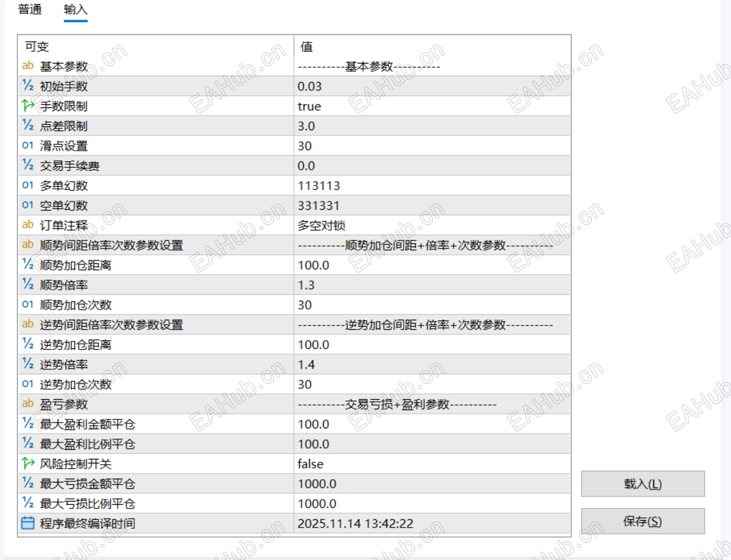
Task: Click the double-type icon beside 逆势倍率
Action: pyautogui.click(x=28, y=364)
